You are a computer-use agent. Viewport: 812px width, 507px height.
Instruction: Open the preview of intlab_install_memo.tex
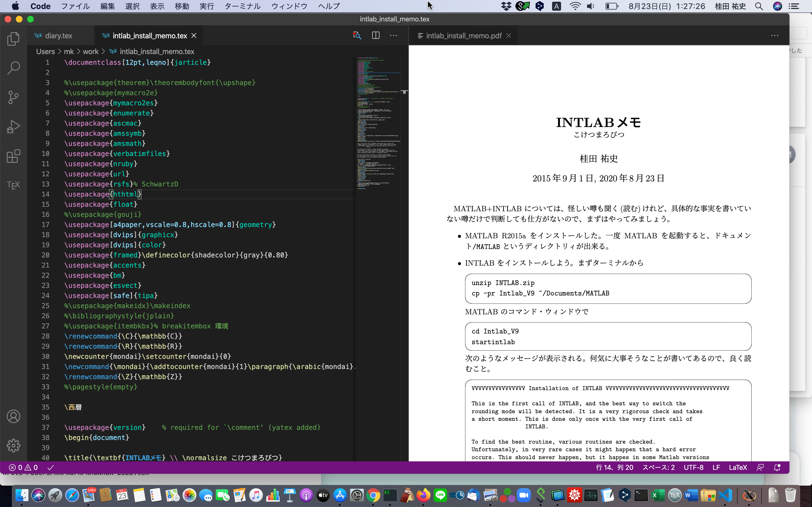357,35
